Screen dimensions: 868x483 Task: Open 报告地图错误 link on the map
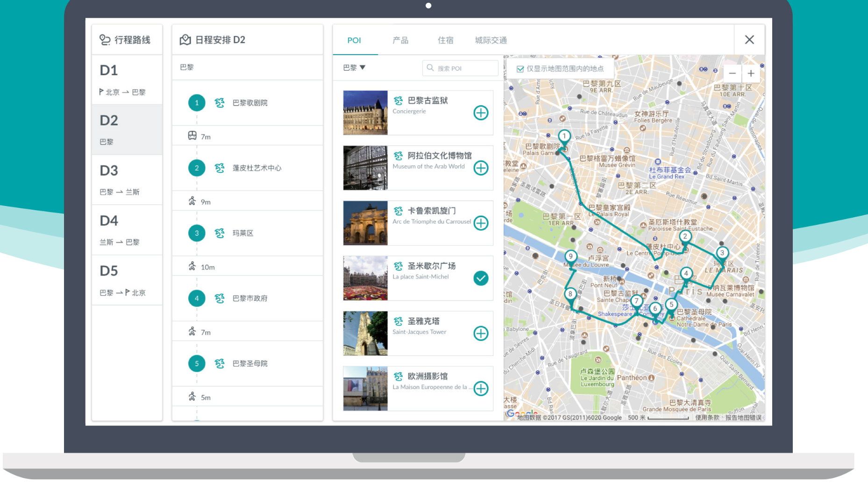[743, 418]
